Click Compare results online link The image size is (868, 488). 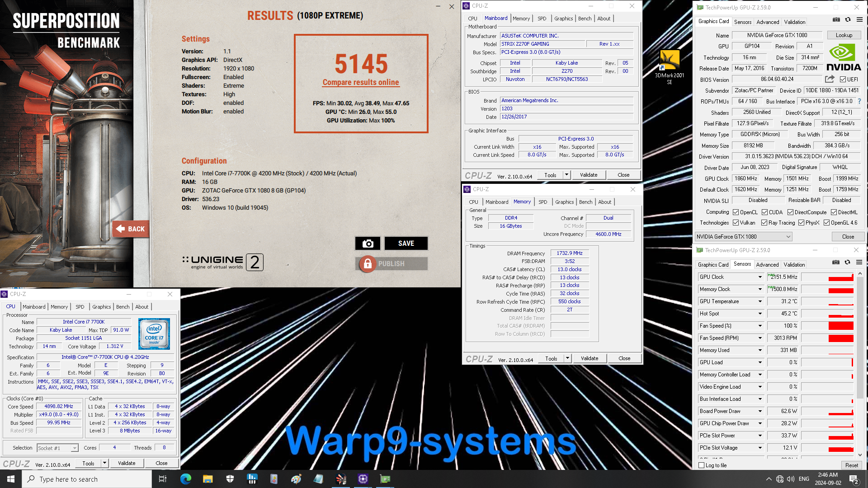361,82
